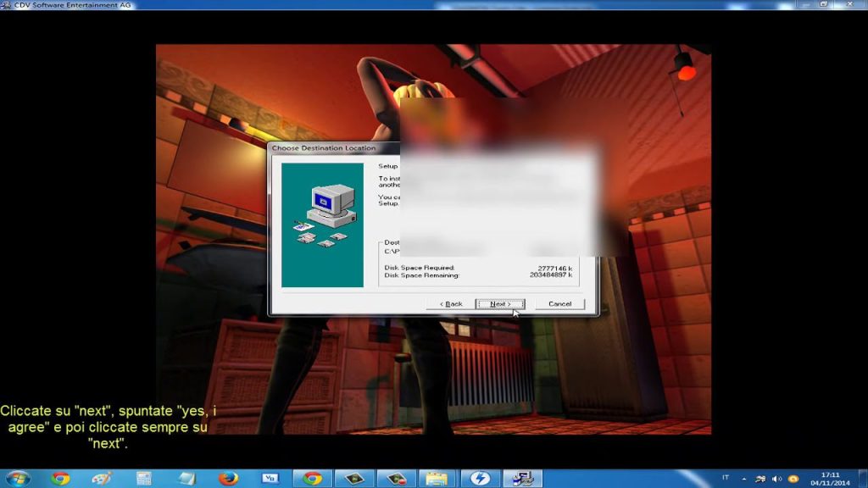
Task: Open the calendar by clicking the clock
Action: pyautogui.click(x=829, y=477)
